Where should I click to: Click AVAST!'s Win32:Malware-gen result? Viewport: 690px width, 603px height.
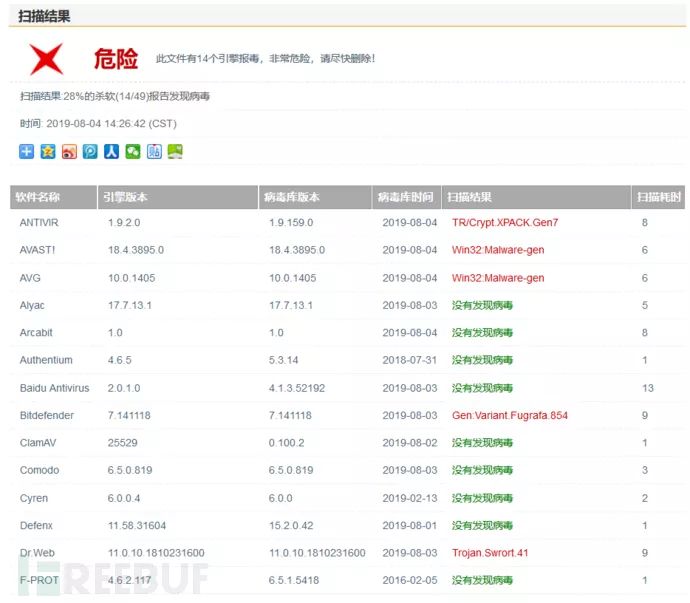(498, 250)
